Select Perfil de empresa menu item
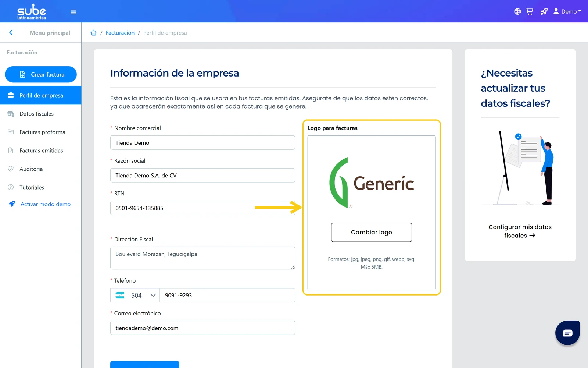This screenshot has height=368, width=588. tap(41, 95)
